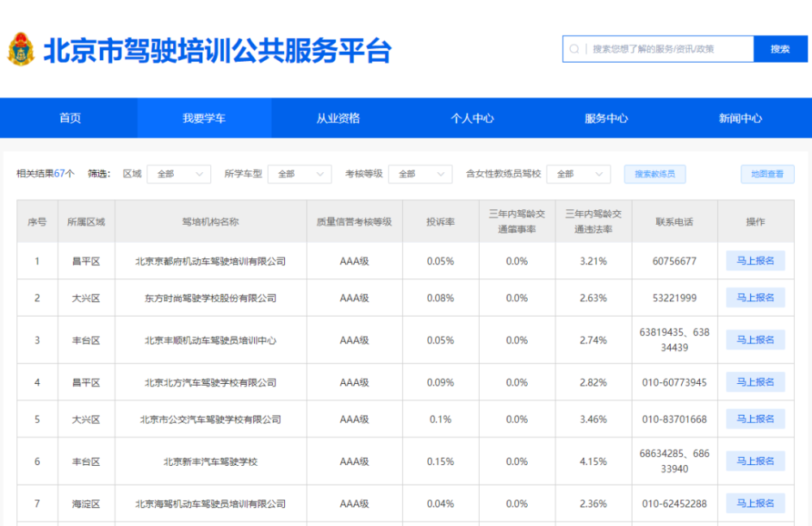
Task: Expand the 所学车型 filter dropdown
Action: point(300,174)
